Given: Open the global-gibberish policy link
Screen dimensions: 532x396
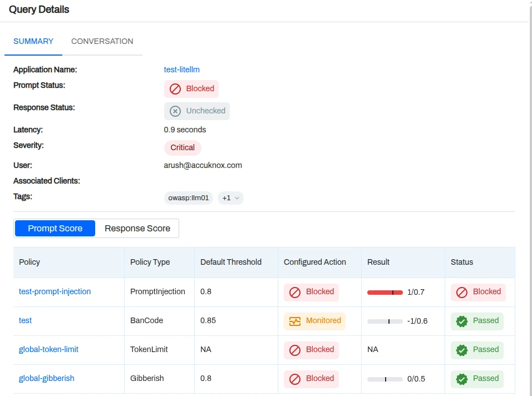Looking at the screenshot, I should pos(46,378).
